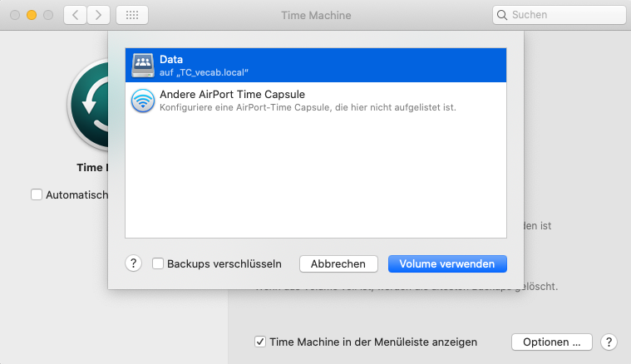The width and height of the screenshot is (631, 364).
Task: Open help in the volume dialog
Action: coord(134,263)
